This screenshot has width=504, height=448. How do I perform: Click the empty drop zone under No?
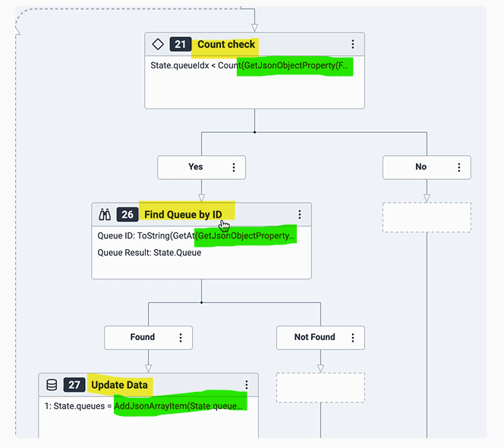coord(427,217)
